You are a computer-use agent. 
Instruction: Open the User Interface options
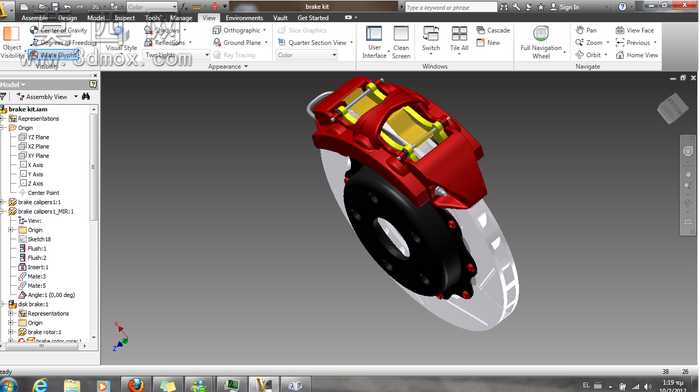(374, 42)
